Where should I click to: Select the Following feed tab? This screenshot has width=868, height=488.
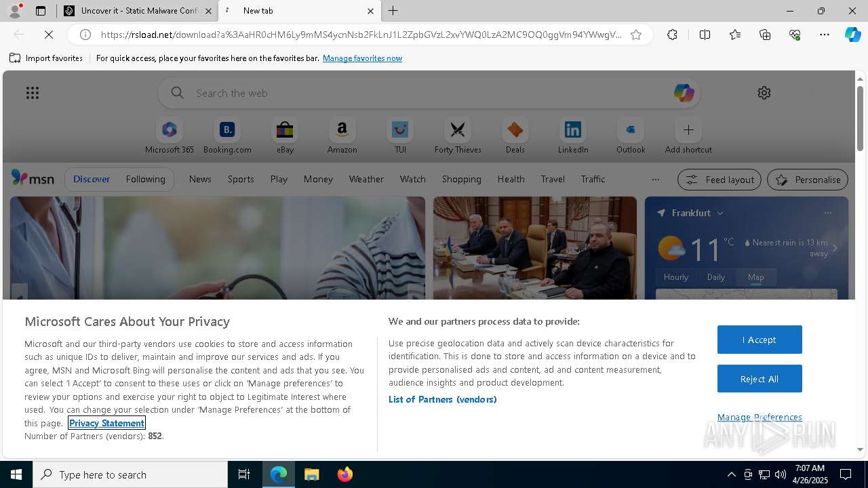coord(145,180)
